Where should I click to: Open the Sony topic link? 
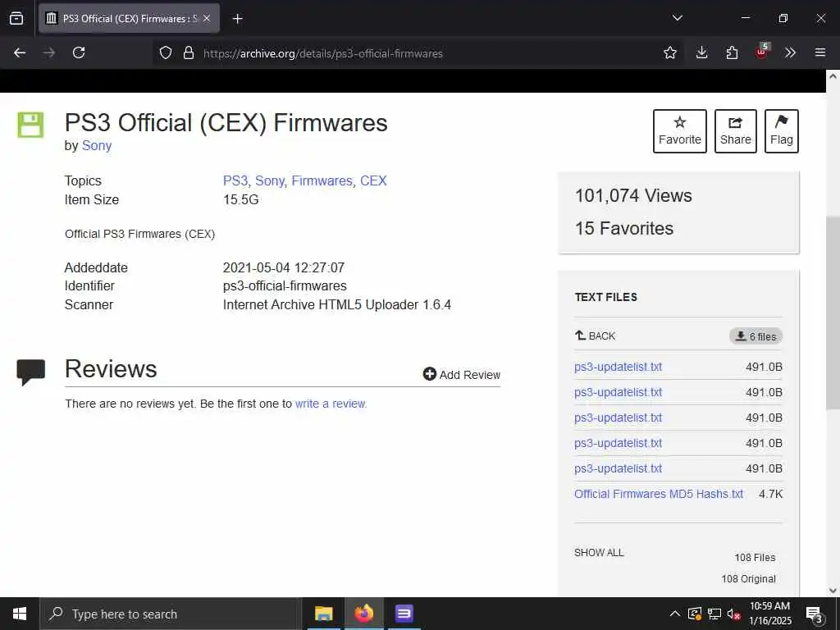click(x=269, y=180)
